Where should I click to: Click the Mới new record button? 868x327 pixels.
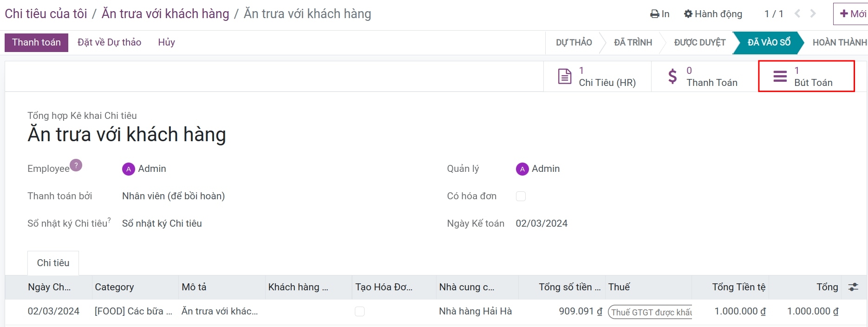pyautogui.click(x=852, y=14)
